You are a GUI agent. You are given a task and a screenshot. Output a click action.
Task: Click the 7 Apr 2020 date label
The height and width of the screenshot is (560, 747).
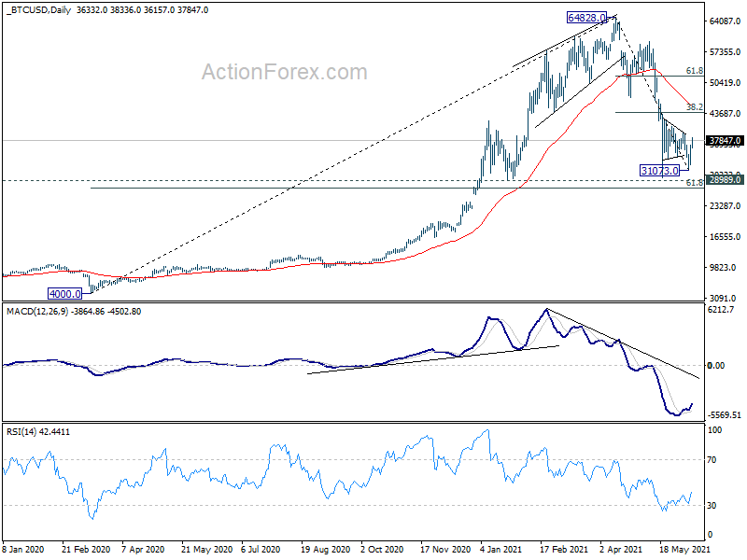click(x=143, y=550)
